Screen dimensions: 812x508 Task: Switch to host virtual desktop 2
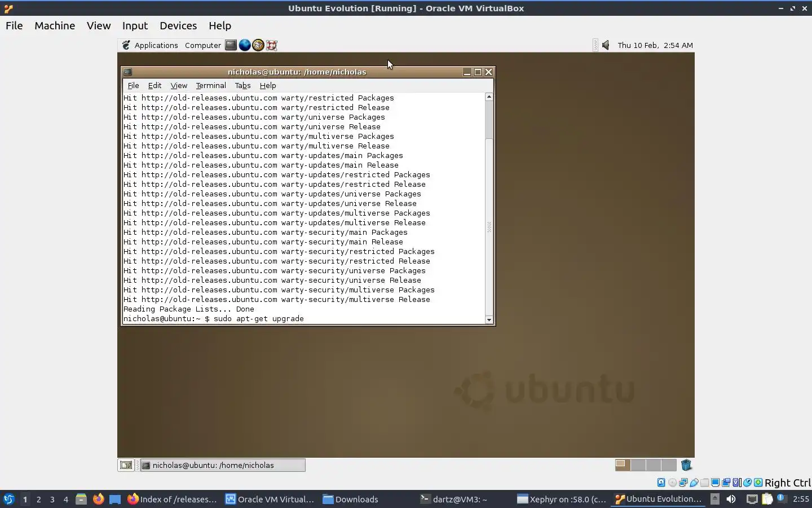(38, 499)
